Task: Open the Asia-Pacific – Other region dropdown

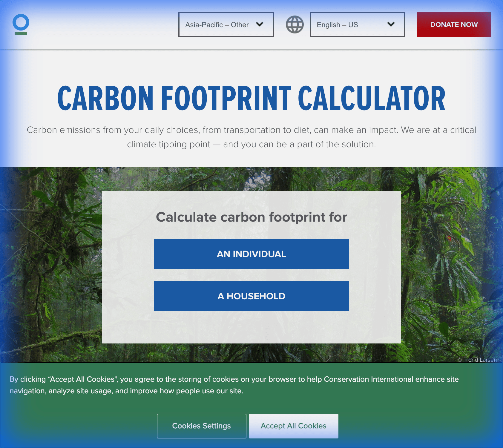Action: pyautogui.click(x=226, y=24)
